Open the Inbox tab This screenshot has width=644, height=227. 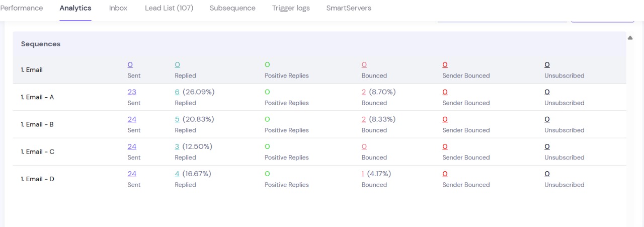[118, 8]
